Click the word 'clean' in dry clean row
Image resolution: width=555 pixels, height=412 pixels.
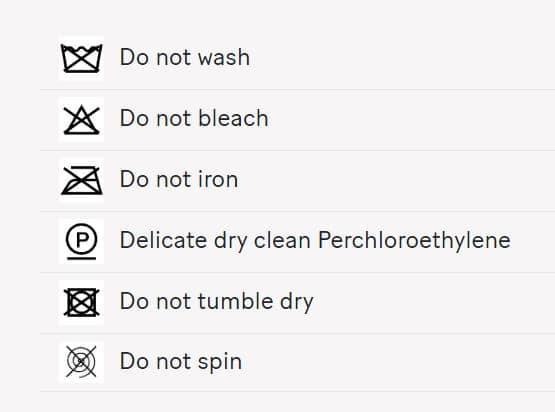pos(282,240)
